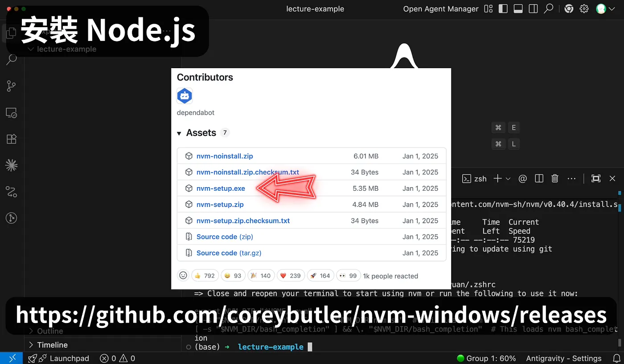Open Search in the activity bar
Screen dimensions: 624x364
(12, 59)
